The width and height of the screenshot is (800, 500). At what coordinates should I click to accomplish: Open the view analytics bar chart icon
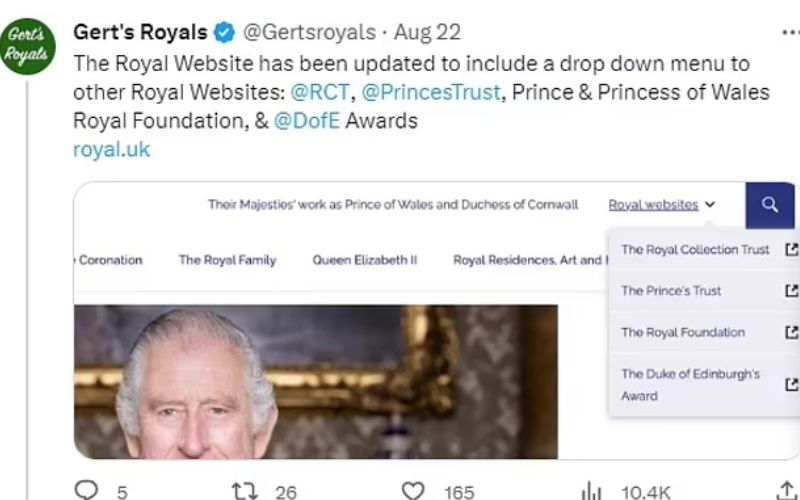592,491
